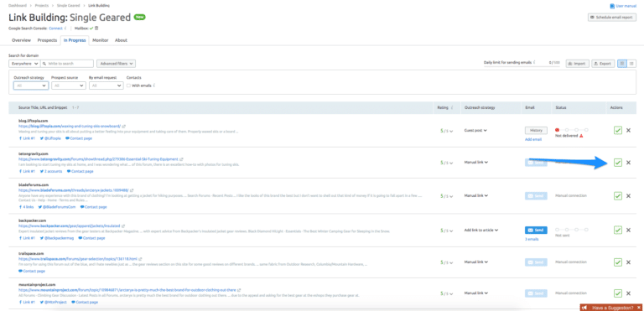Click the mailbox trash icon
Screen dimensions: 644x311
point(96,29)
